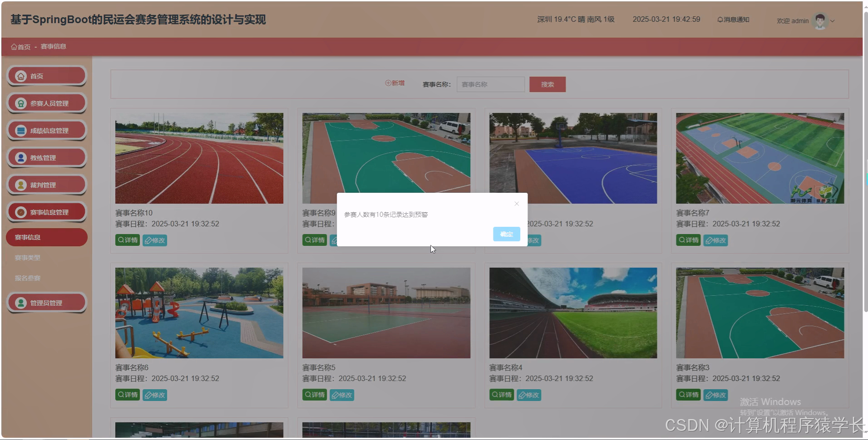868x440 pixels.
Task: Click 首页 in the breadcrumb
Action: click(21, 47)
